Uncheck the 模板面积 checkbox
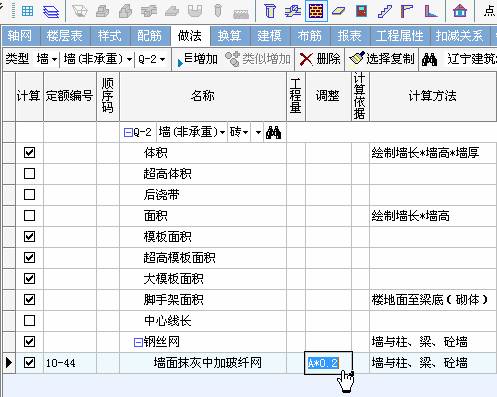The height and width of the screenshot is (397, 497). point(29,236)
